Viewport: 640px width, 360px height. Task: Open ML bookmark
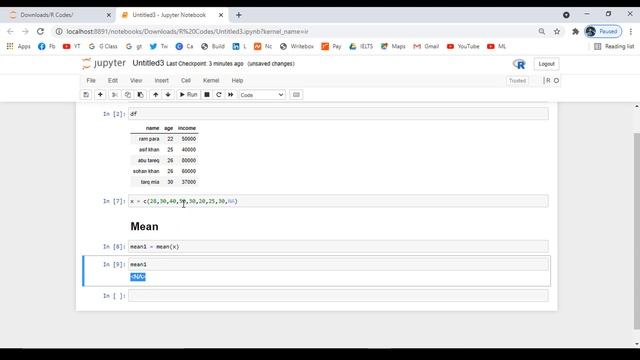click(496, 47)
